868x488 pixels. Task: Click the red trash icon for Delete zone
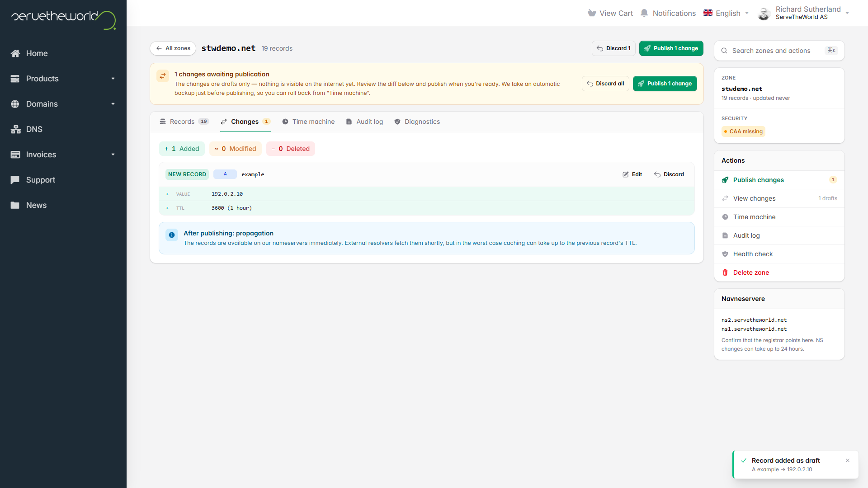click(x=725, y=272)
